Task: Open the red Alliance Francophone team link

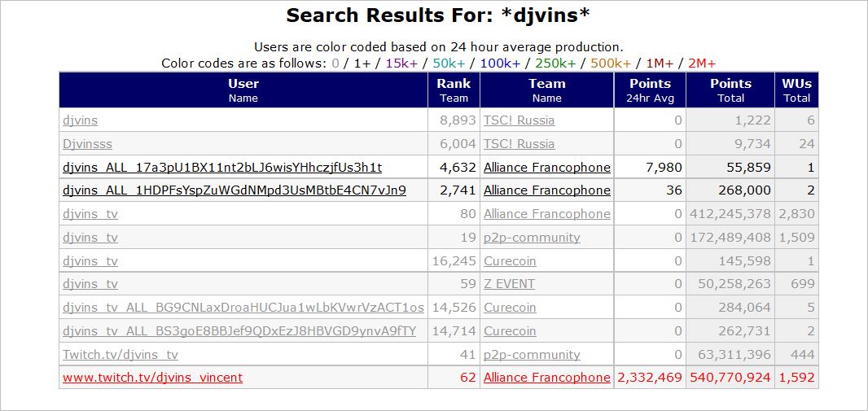Action: [546, 378]
